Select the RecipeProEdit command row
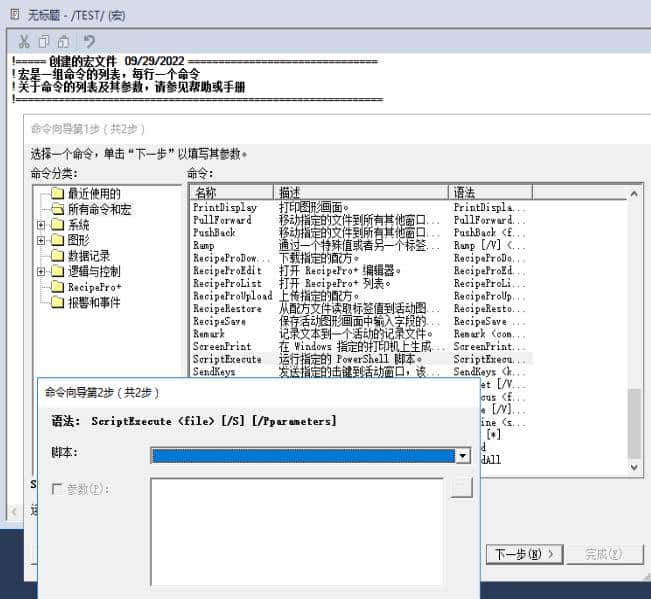651x599 pixels. click(361, 271)
